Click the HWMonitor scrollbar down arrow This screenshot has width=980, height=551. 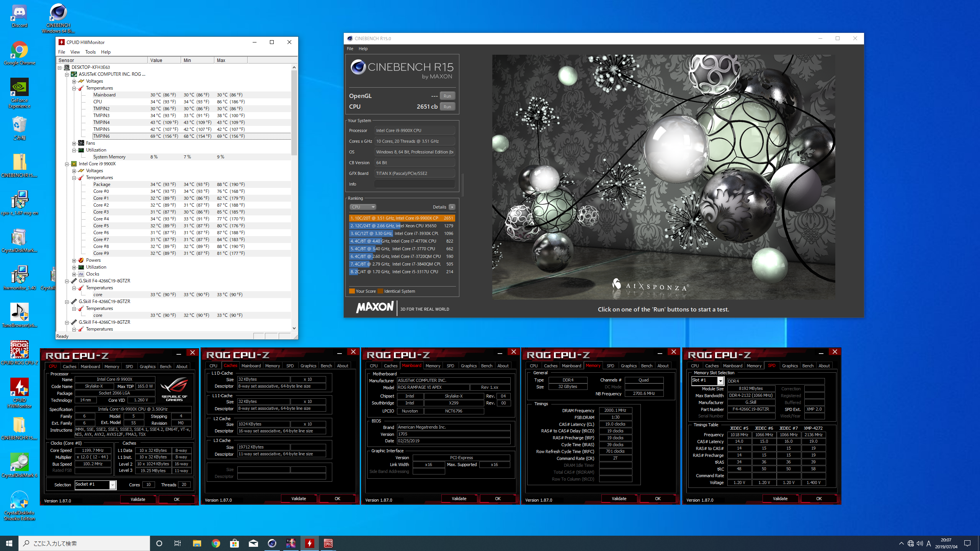[294, 328]
